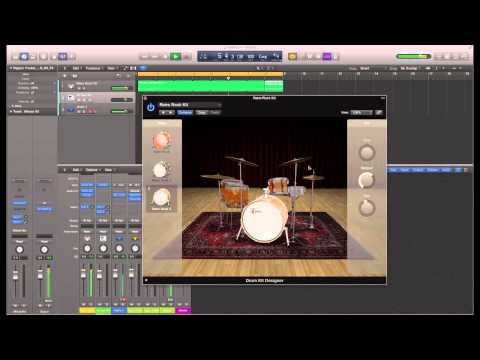
Task: Adjust the first mixer channel pan knob
Action: (x=87, y=249)
